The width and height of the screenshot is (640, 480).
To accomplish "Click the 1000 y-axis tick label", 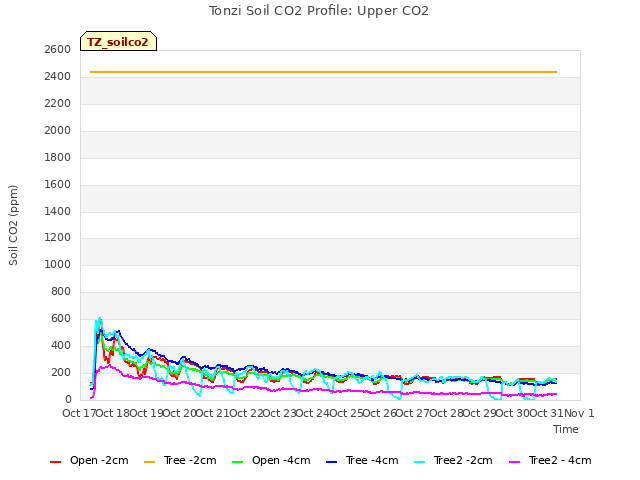I will pyautogui.click(x=58, y=264).
